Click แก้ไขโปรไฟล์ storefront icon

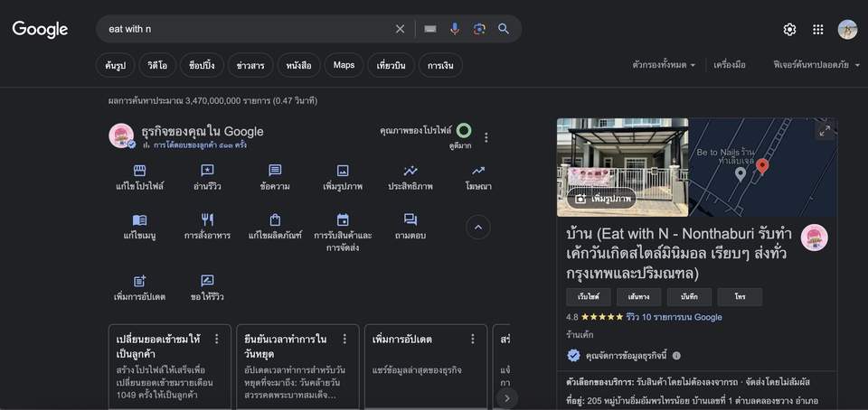[x=139, y=171]
